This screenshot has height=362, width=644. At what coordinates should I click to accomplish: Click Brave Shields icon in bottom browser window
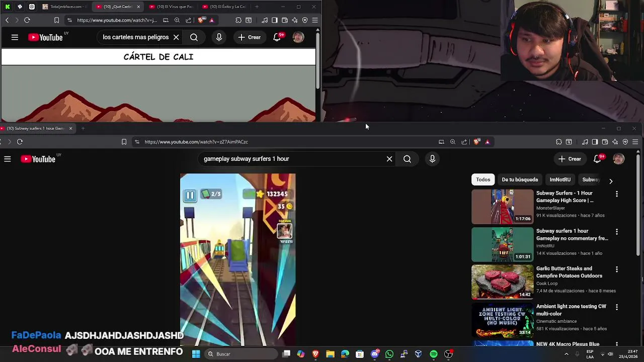pyautogui.click(x=477, y=142)
